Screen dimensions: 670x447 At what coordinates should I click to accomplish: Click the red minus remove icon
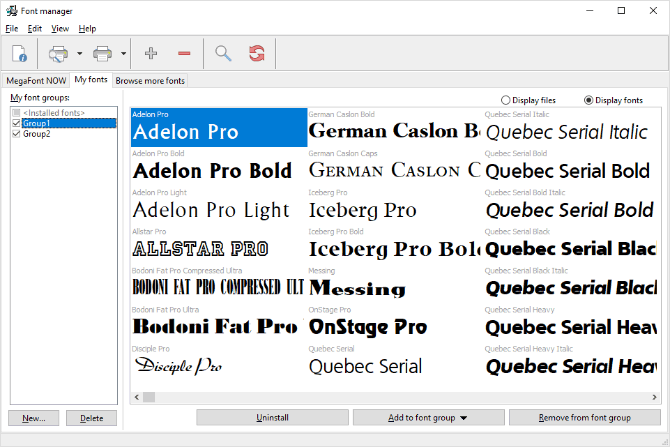click(184, 53)
